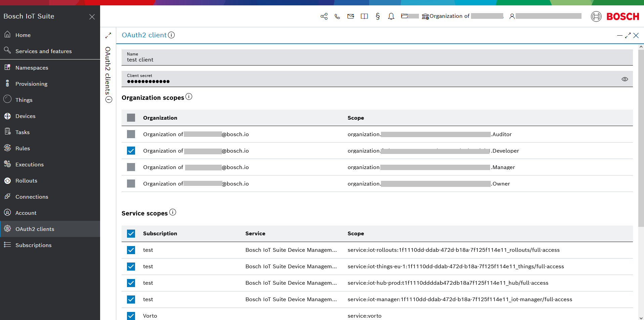
Task: Click the Rules sidebar icon
Action: (x=7, y=148)
